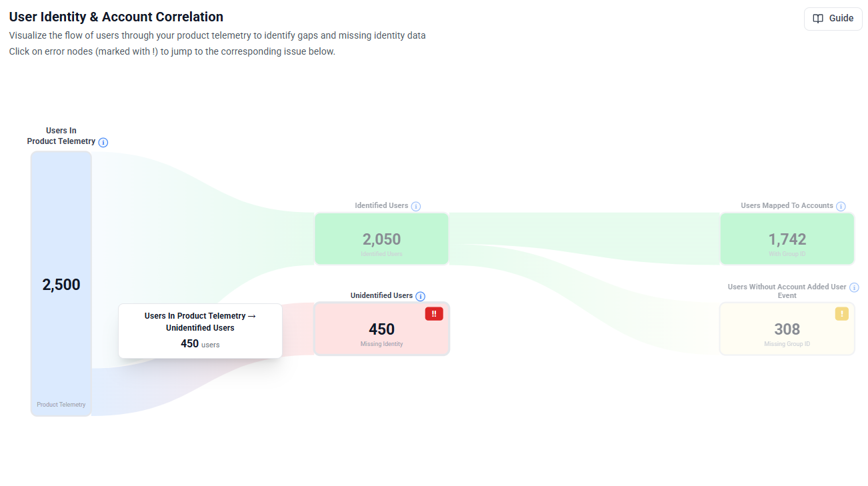
Task: Click the tooltip showing 450 users
Action: click(x=200, y=331)
